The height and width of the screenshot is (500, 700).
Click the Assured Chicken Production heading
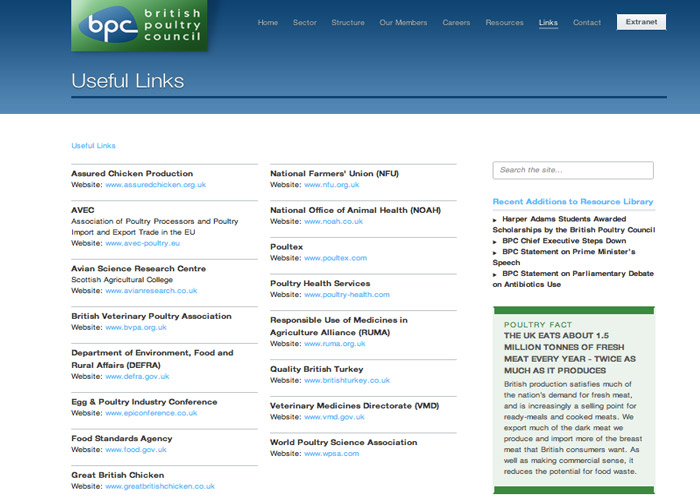132,174
